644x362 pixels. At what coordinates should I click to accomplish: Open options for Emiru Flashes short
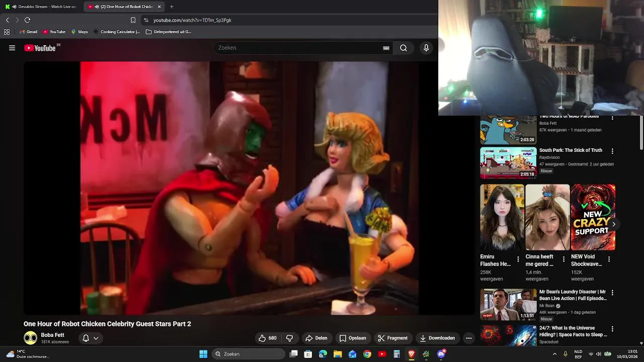coord(518,259)
